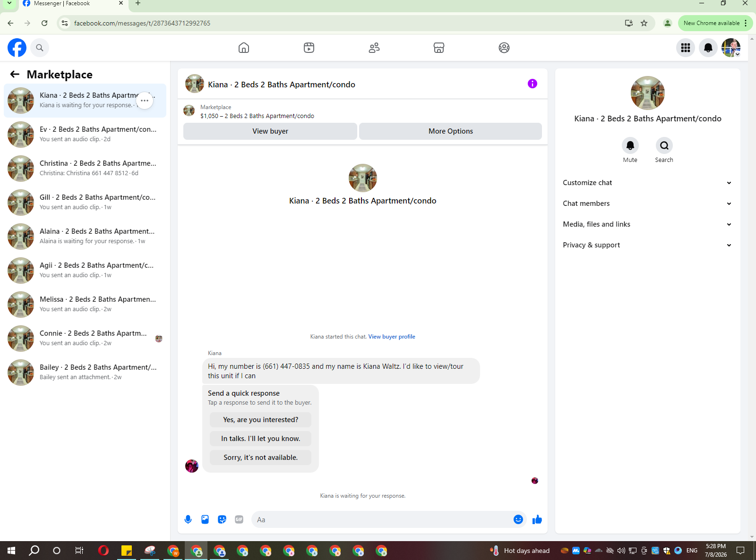756x560 pixels.
Task: Expand Media, files and links section
Action: click(x=647, y=224)
